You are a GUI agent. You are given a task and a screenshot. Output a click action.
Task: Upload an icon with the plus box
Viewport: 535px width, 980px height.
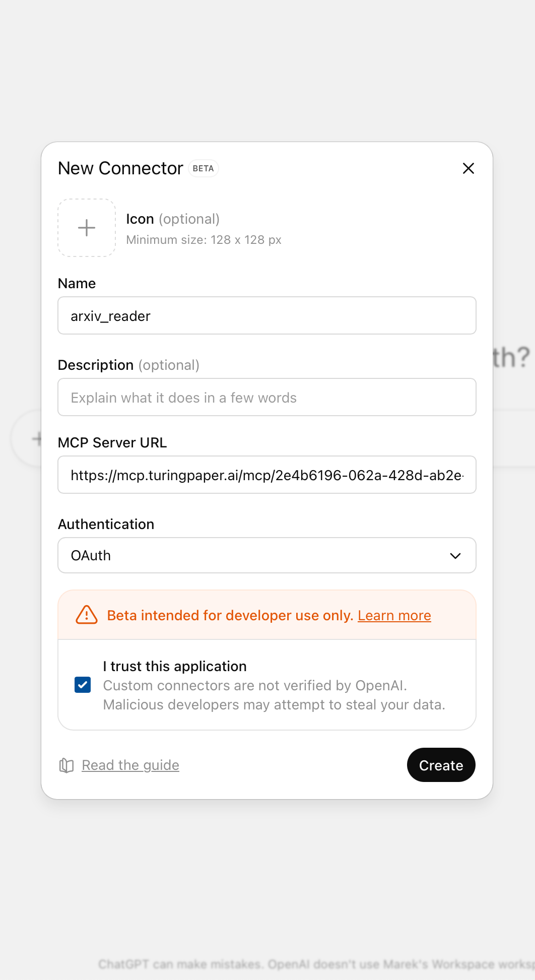87,228
